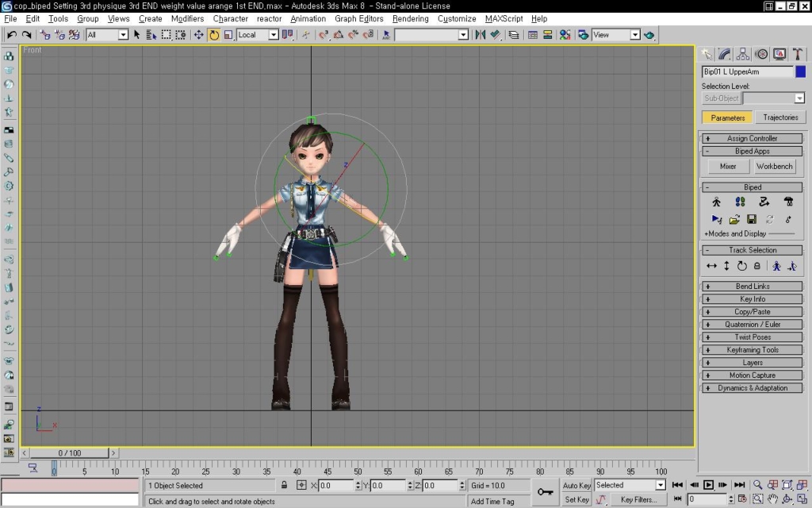Click the blue object color swatch
The width and height of the screenshot is (812, 508).
[x=801, y=71]
